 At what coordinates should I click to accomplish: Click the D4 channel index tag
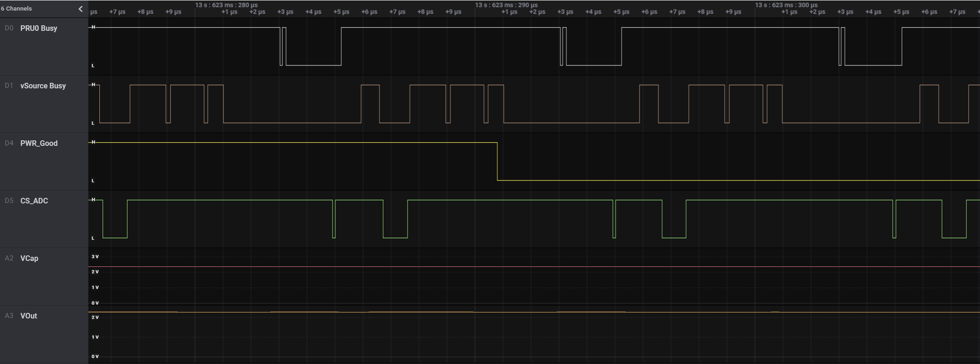[9, 143]
